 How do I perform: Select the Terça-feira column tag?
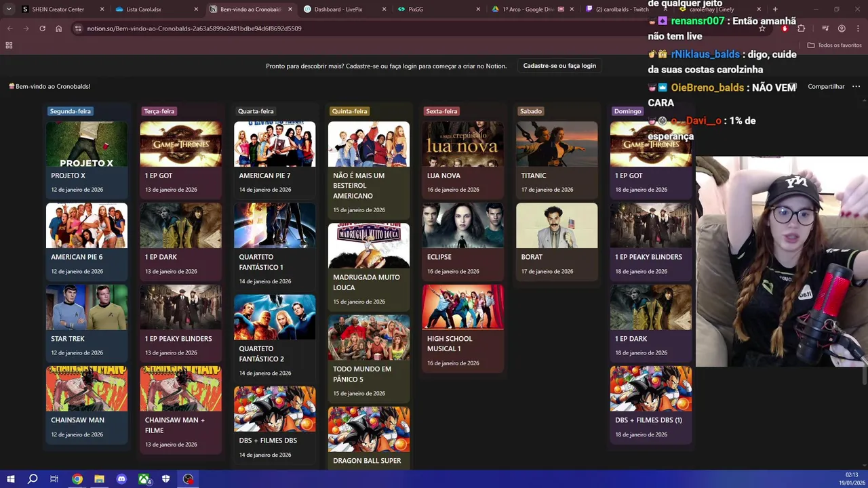click(159, 111)
